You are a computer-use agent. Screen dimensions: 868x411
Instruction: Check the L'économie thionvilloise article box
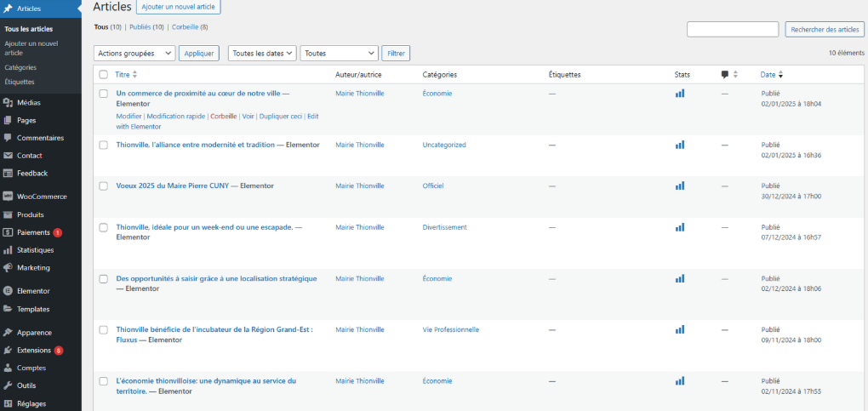[104, 381]
